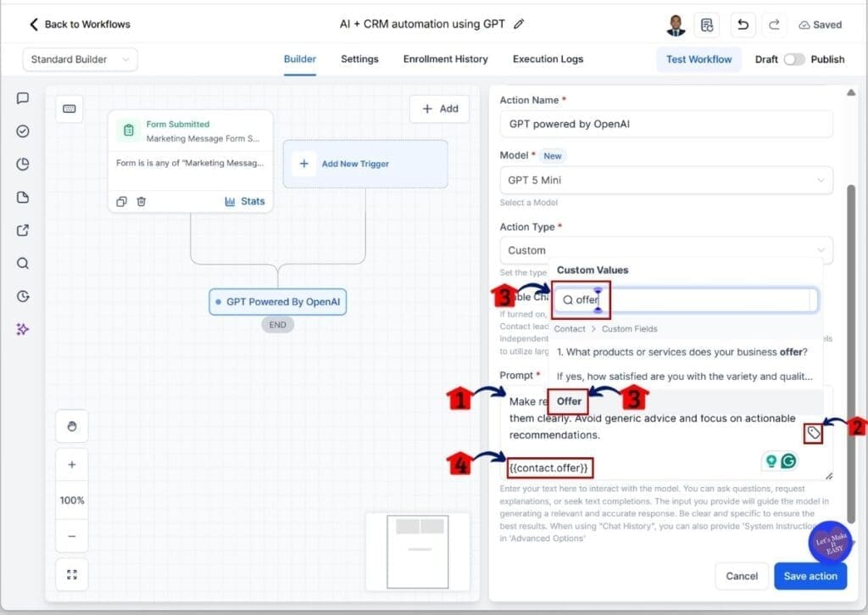
Task: Select the Offer custom value option
Action: pyautogui.click(x=570, y=401)
